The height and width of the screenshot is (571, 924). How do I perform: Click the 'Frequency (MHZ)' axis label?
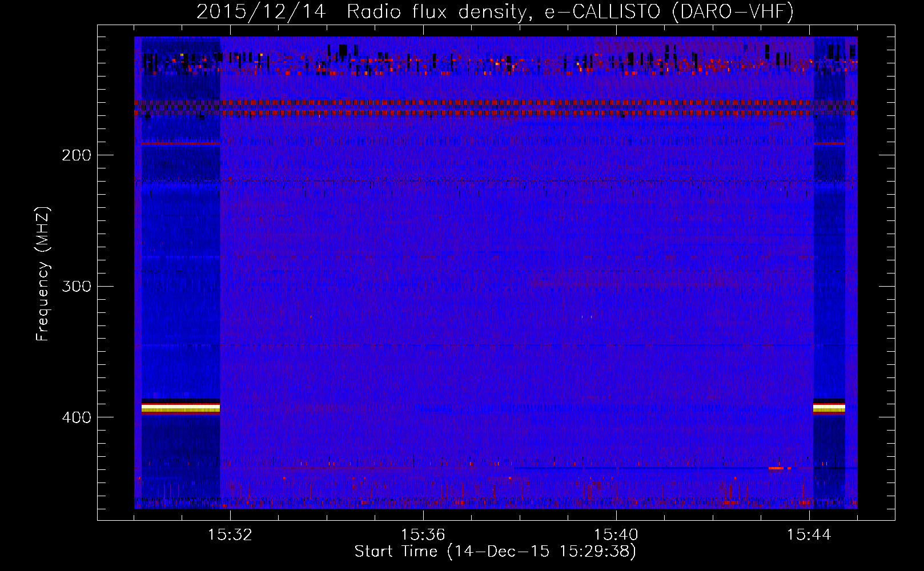pos(43,274)
